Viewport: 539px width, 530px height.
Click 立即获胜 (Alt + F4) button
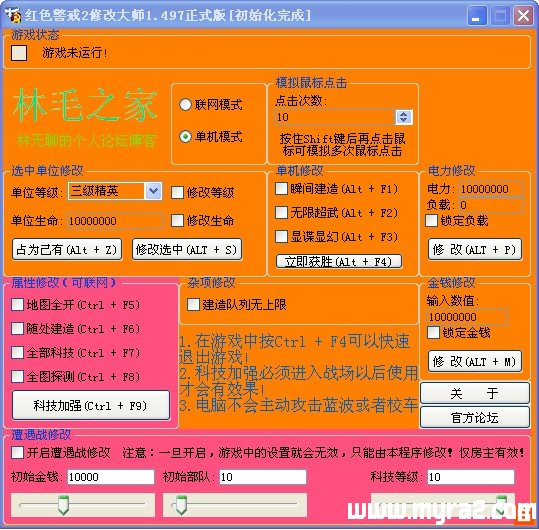[339, 262]
